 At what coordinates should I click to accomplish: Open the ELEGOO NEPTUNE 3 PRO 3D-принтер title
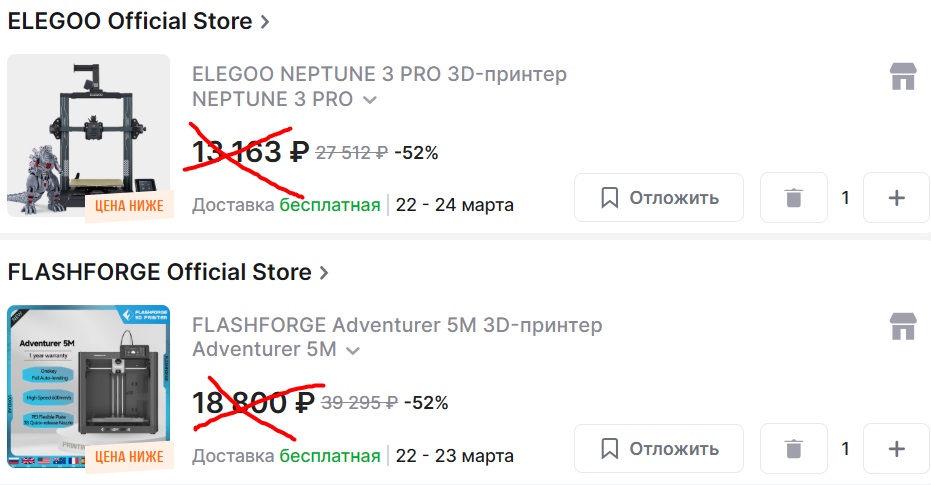tap(379, 74)
